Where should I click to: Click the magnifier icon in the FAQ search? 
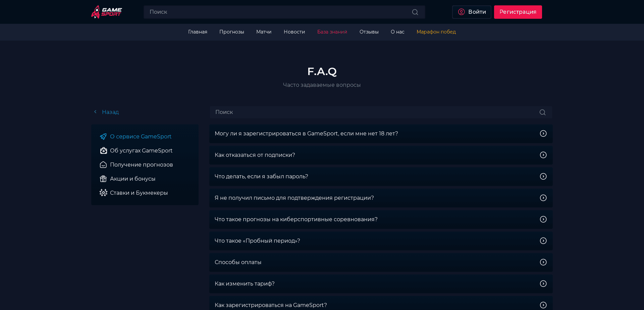pyautogui.click(x=542, y=112)
